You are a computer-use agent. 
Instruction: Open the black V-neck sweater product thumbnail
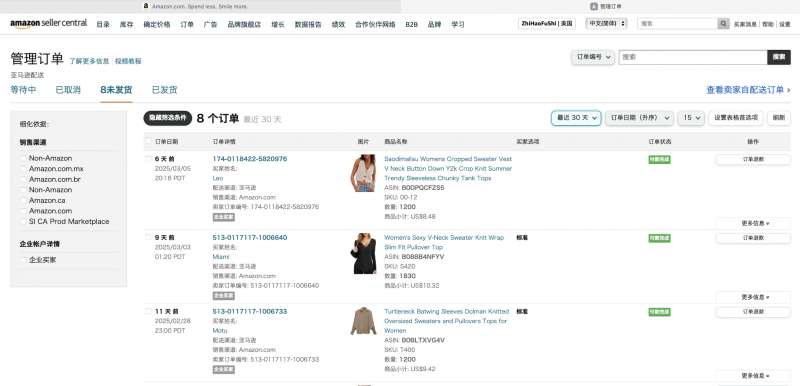pos(363,253)
